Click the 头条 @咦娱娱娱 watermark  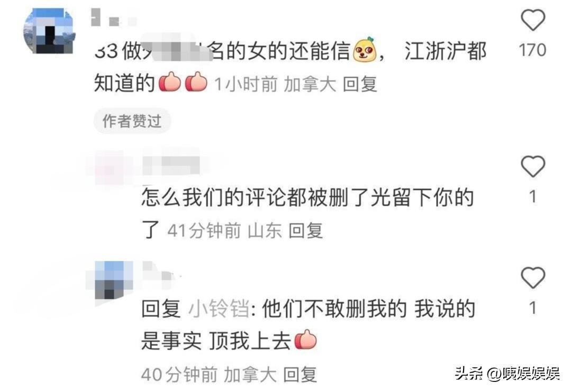click(x=507, y=373)
